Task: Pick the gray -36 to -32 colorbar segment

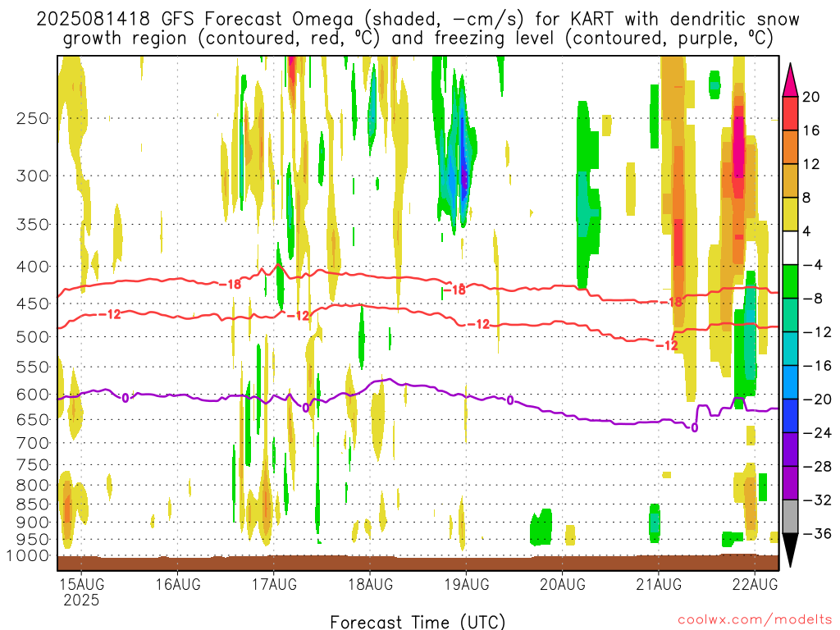Action: (790, 517)
